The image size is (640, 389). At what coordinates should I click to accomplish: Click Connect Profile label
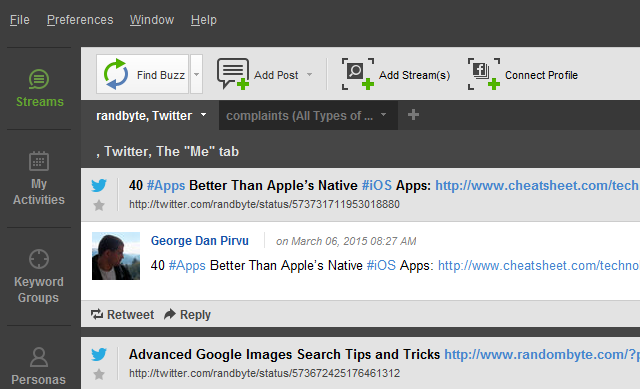point(541,75)
